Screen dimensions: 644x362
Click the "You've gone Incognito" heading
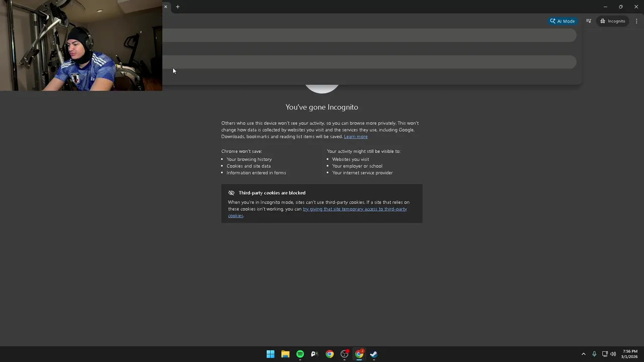pyautogui.click(x=322, y=107)
